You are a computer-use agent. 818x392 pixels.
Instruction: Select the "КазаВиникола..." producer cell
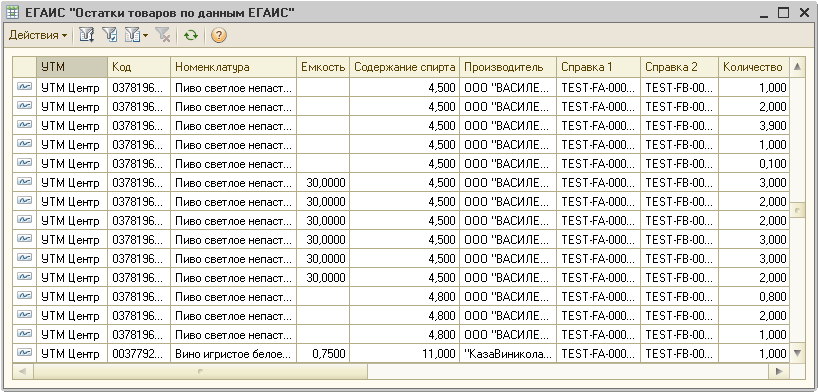click(508, 353)
